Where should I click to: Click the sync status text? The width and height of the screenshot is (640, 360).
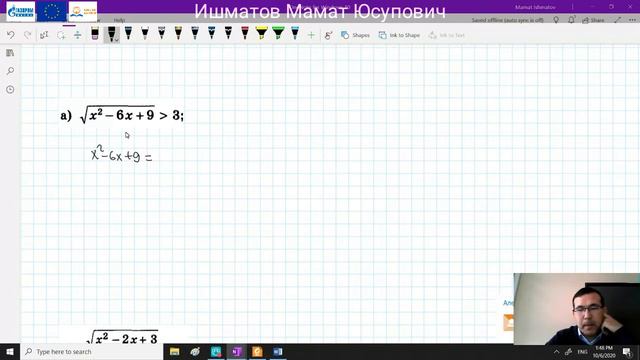[x=507, y=20]
